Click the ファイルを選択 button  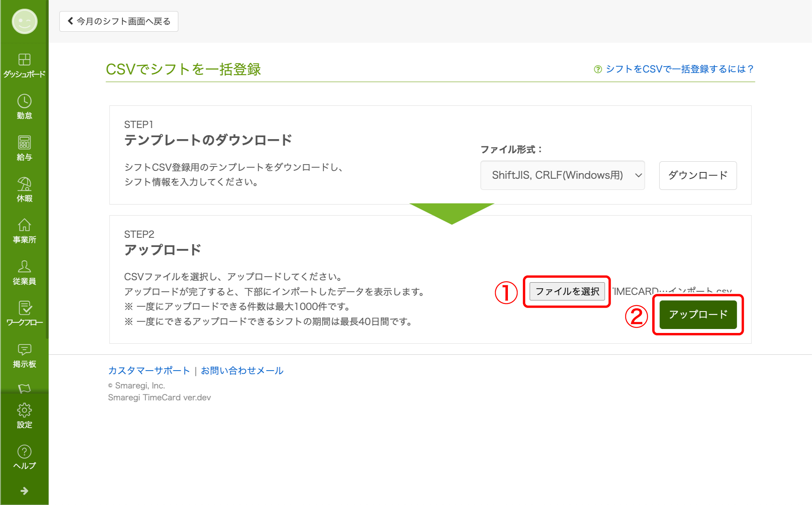pos(567,292)
